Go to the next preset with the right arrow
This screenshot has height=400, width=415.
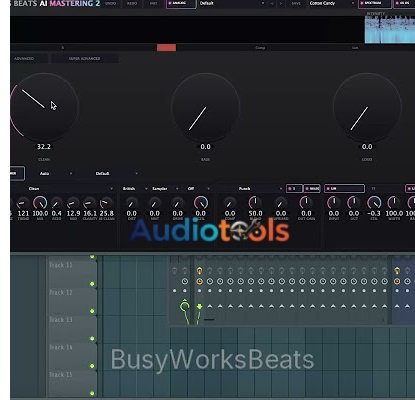(281, 4)
